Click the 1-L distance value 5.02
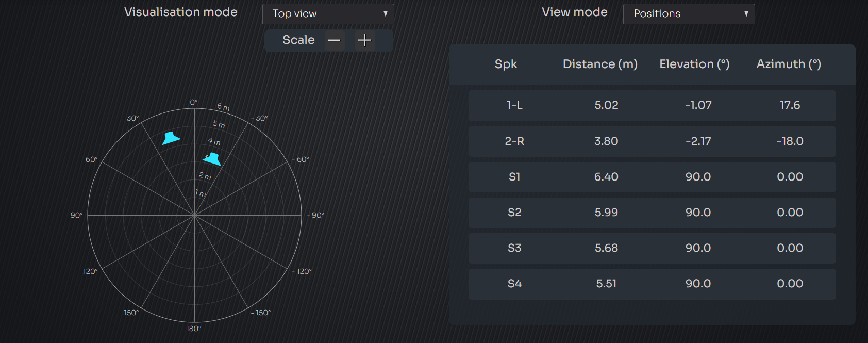868x343 pixels. coord(606,105)
